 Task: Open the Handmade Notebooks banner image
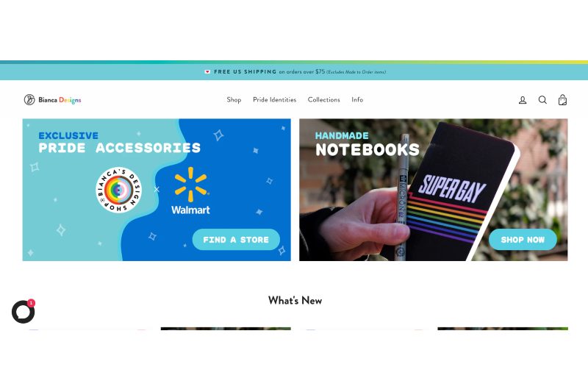point(433,190)
